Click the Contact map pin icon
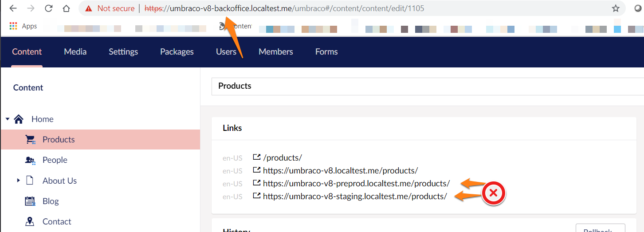 [30, 222]
